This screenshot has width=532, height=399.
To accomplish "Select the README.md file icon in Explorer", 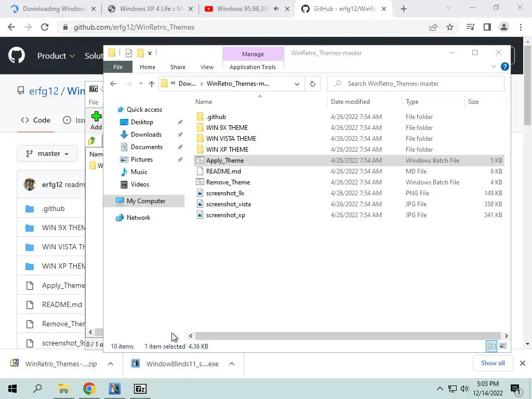I will [200, 171].
